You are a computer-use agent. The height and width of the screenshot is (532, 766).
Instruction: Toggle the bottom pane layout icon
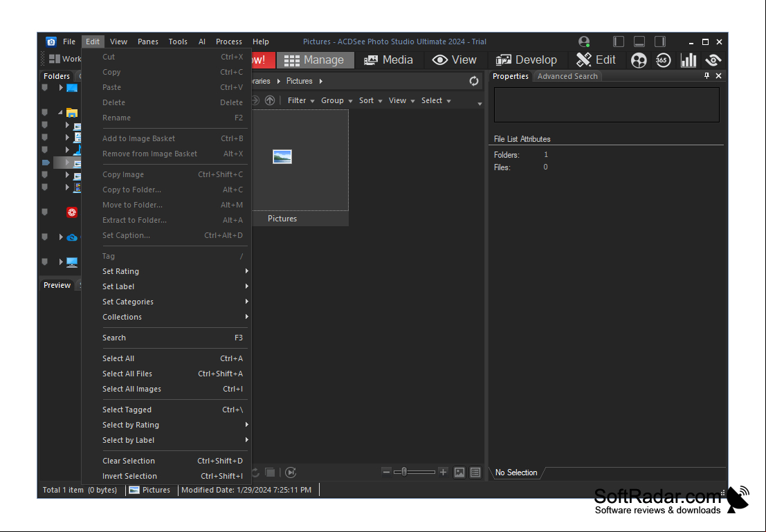(x=639, y=42)
